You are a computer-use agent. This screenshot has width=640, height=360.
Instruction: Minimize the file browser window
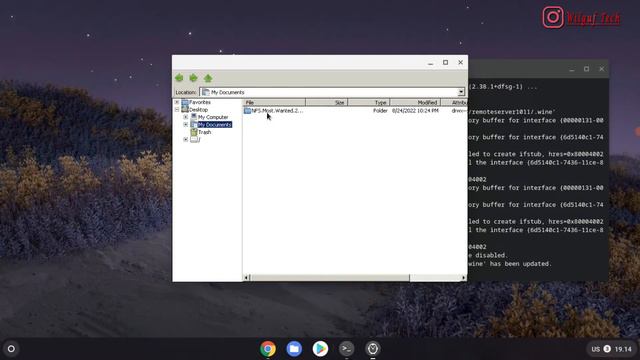[430, 63]
